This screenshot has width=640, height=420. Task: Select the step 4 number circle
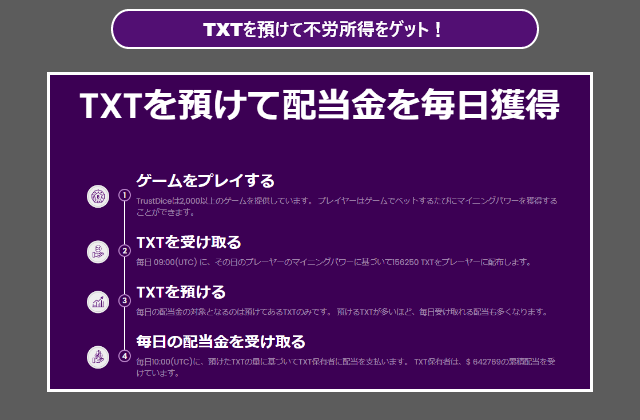[125, 355]
